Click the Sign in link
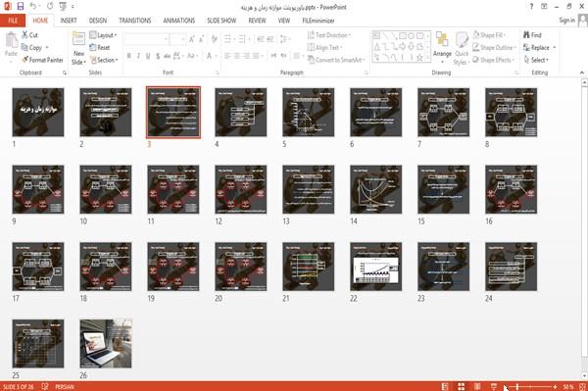Screen dimensions: 588x391 566,21
